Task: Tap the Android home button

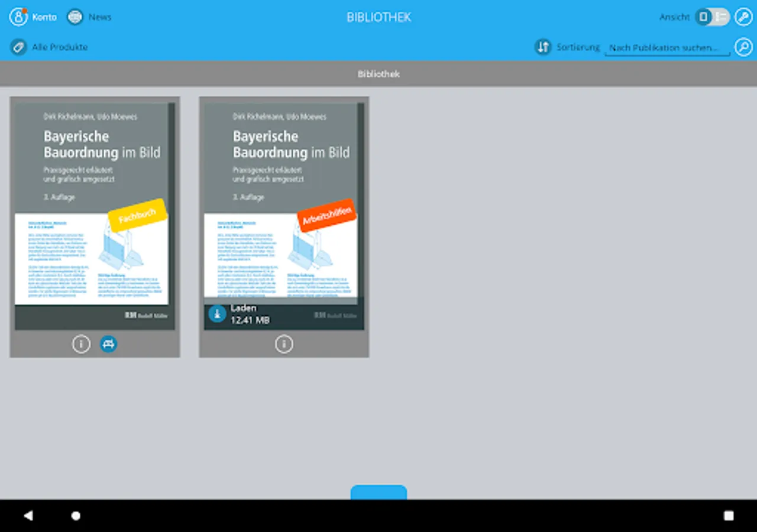Action: pyautogui.click(x=76, y=515)
